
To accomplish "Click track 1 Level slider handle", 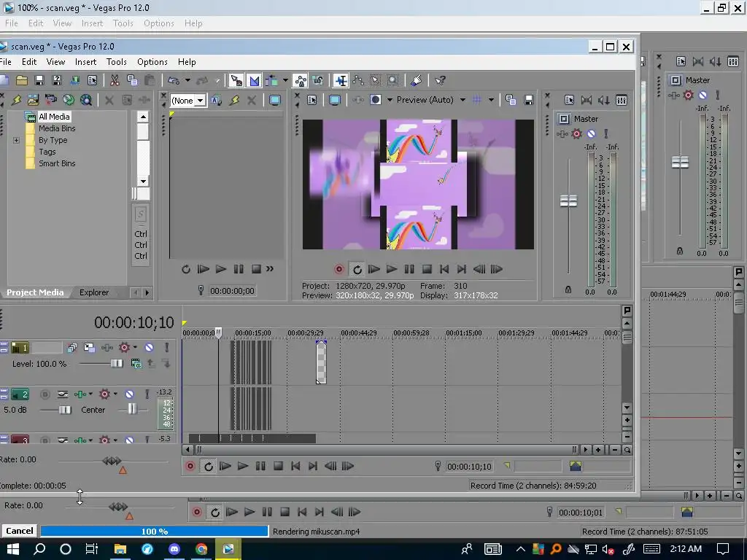I will tap(117, 364).
